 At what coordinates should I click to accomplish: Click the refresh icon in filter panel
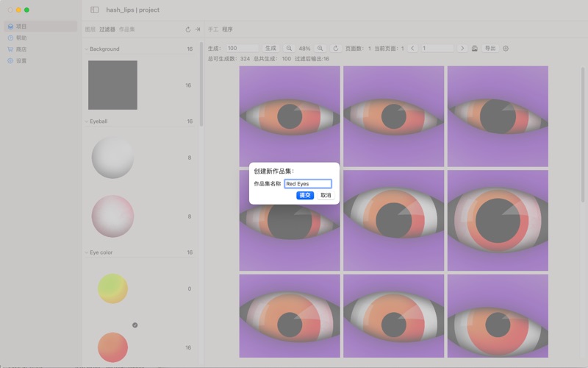(x=188, y=30)
